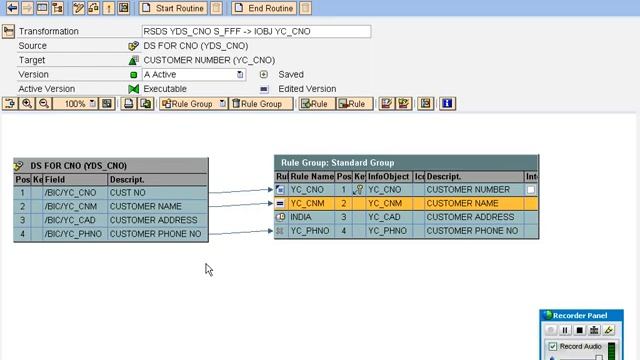Pause recording in Recorder Panel
This screenshot has width=640, height=360.
click(x=565, y=330)
